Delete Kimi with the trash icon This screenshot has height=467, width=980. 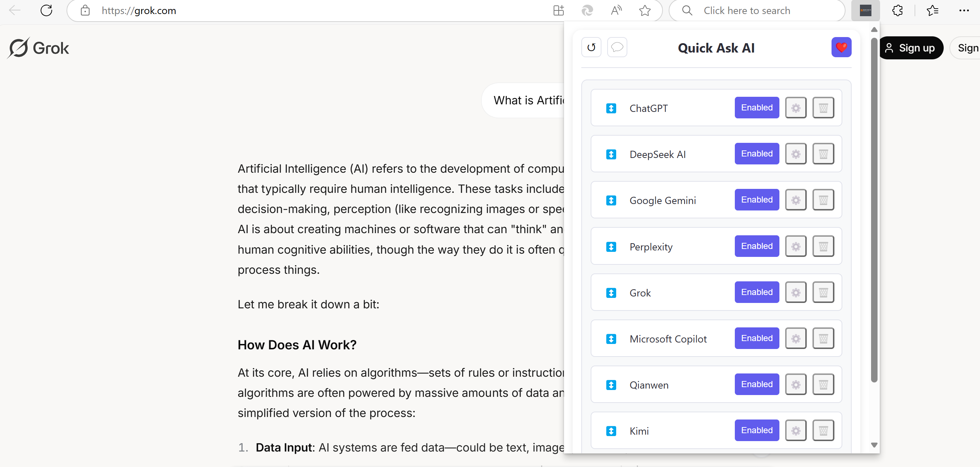click(823, 430)
